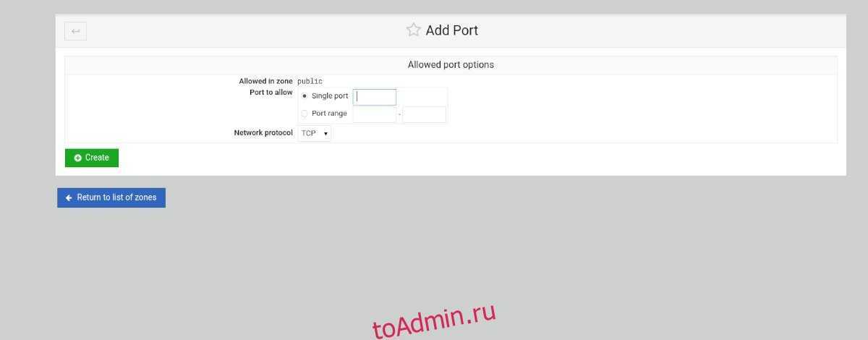This screenshot has width=868, height=340.
Task: Click the Port range start field
Action: [375, 114]
